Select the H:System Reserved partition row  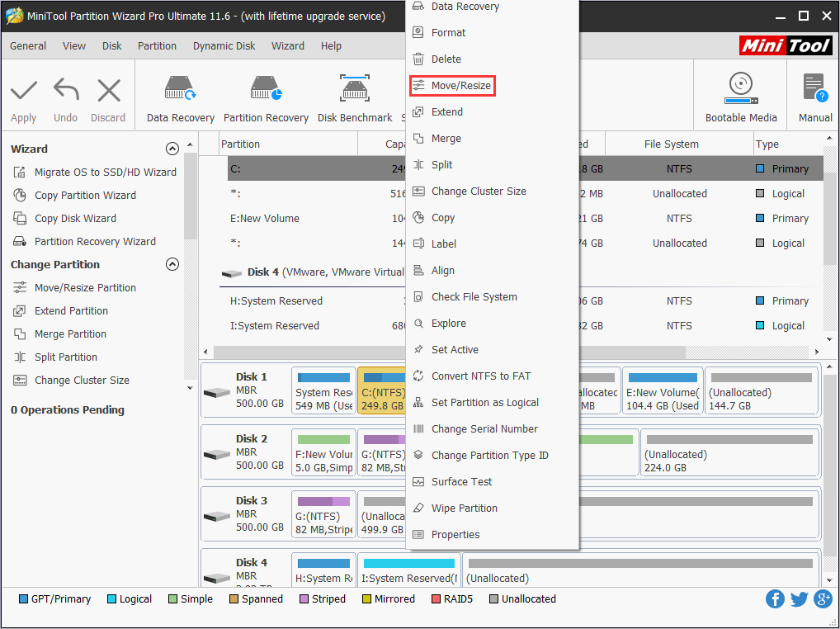(316, 301)
